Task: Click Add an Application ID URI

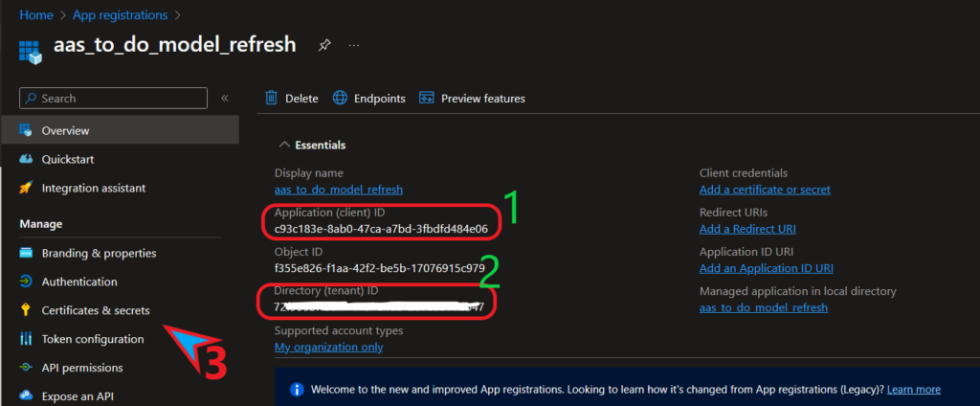Action: pos(767,268)
